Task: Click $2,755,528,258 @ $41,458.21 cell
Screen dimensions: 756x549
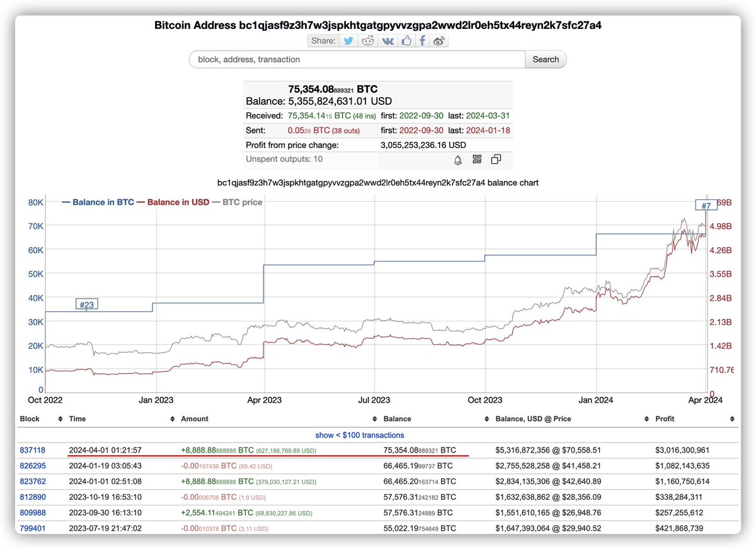Action: click(x=547, y=466)
